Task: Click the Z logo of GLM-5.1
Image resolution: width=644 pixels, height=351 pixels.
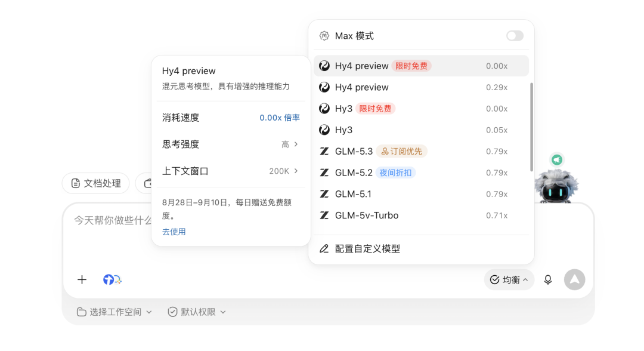Action: (x=324, y=194)
